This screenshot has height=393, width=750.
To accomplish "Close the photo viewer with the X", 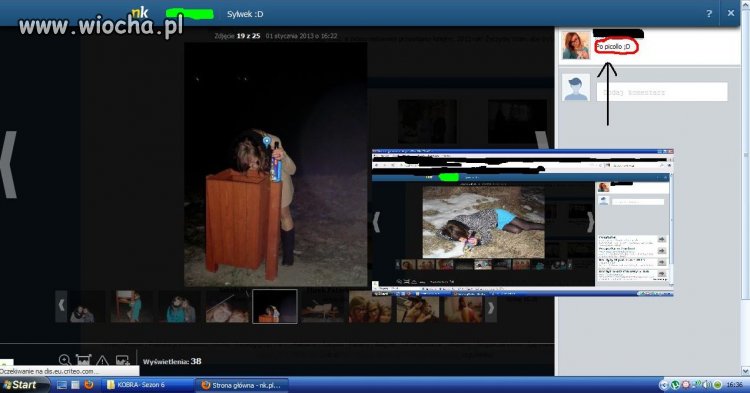I will [731, 13].
